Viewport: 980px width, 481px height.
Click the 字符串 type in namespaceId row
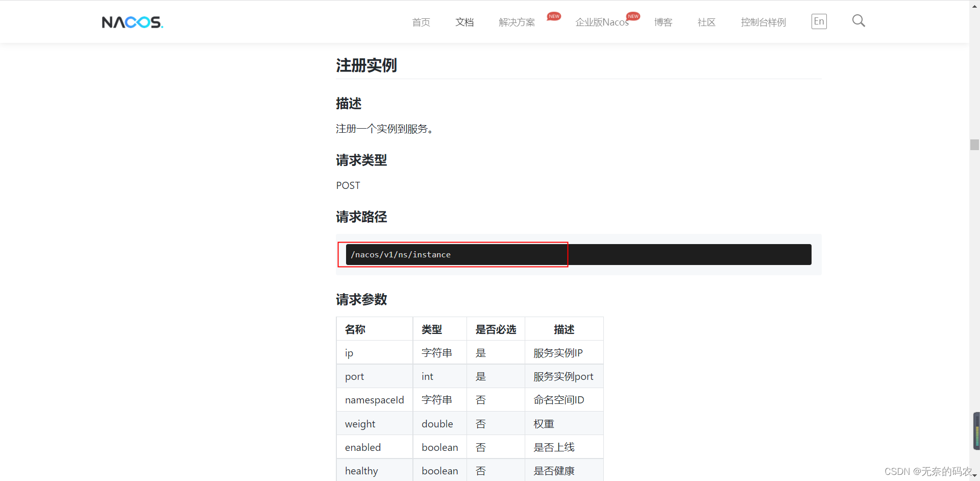[440, 400]
